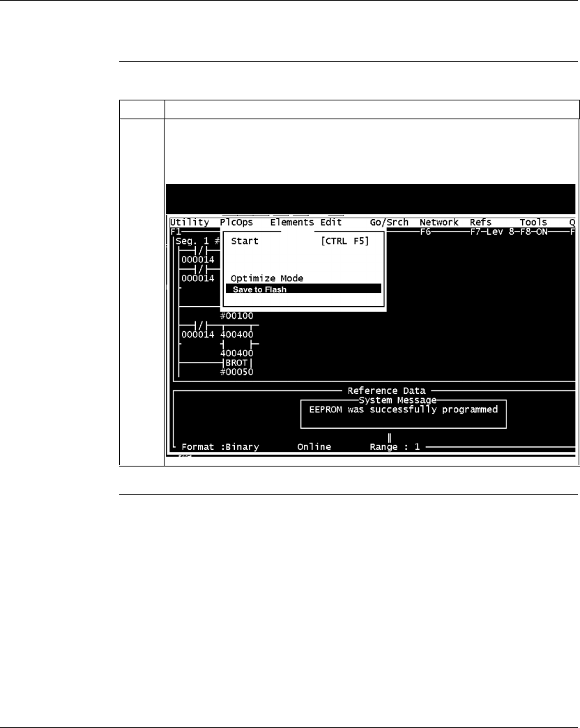Click 'EEPROM was successfully programmed' message

point(403,409)
